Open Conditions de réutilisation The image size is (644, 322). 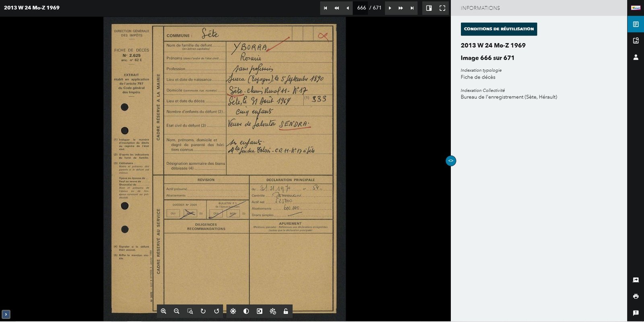click(499, 29)
